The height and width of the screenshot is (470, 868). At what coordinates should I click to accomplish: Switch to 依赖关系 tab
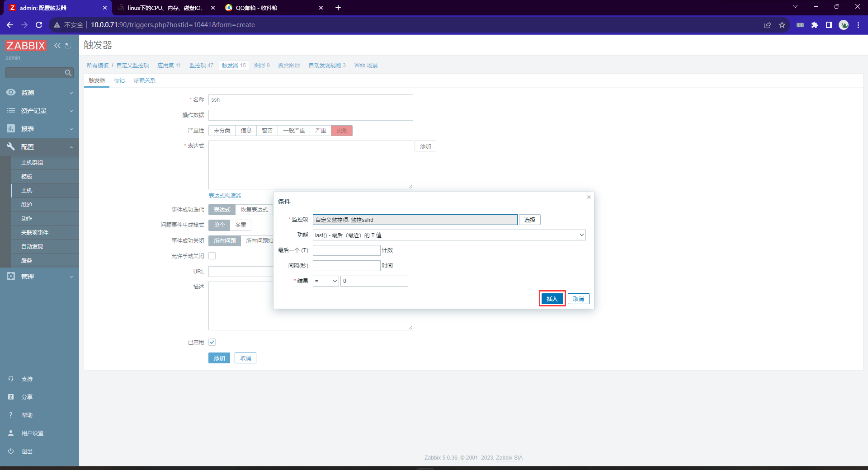click(x=144, y=80)
